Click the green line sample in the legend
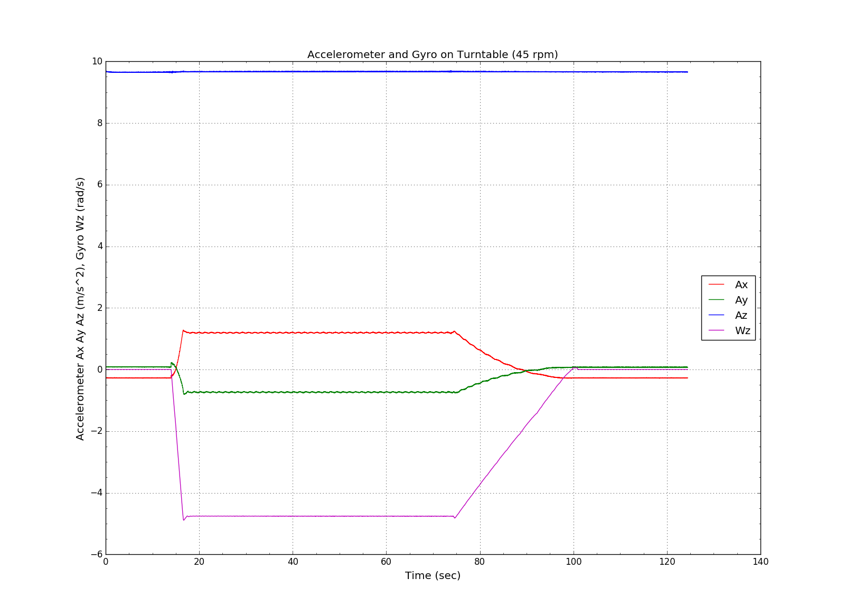 click(716, 300)
